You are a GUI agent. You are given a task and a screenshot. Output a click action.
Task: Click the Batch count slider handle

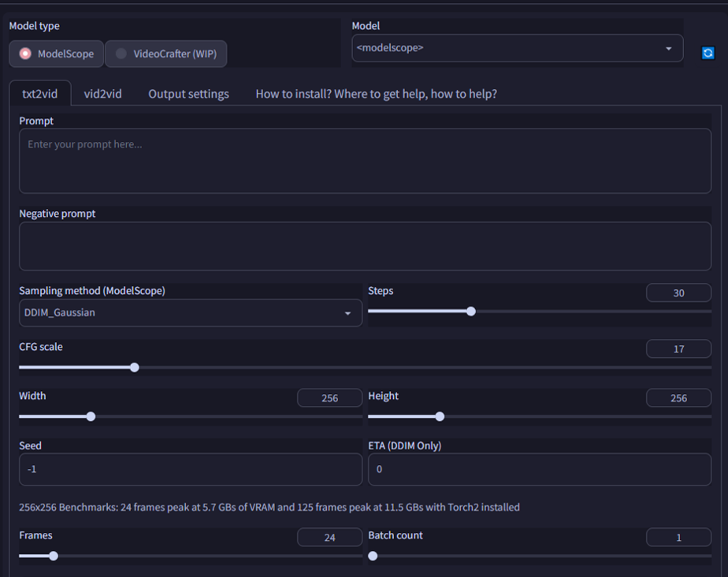point(373,556)
